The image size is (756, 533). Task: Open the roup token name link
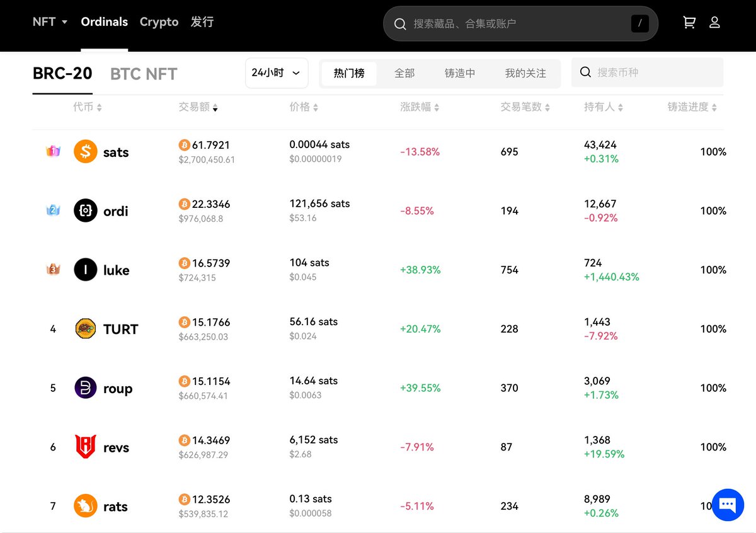pyautogui.click(x=118, y=389)
